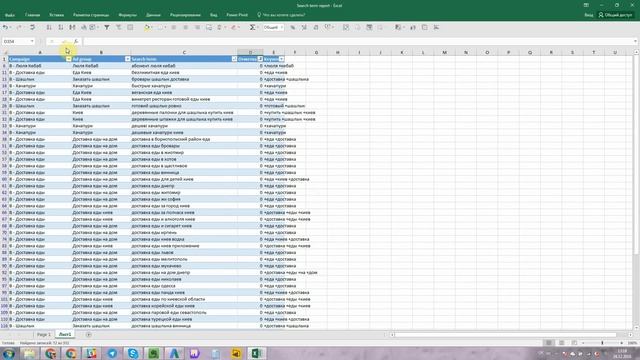The height and width of the screenshot is (360, 640).
Task: Click the Percent style icon
Action: (x=293, y=27)
